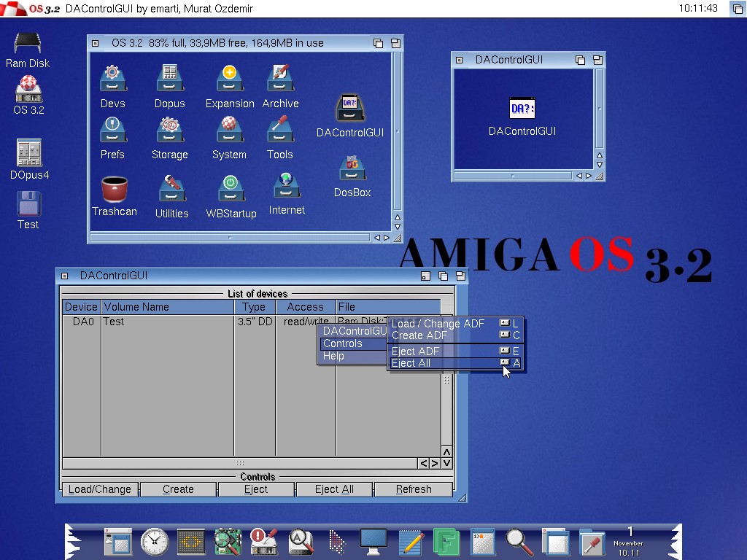Viewport: 747px width, 560px height.
Task: Click the pencil notepad icon in the dock
Action: pyautogui.click(x=411, y=542)
